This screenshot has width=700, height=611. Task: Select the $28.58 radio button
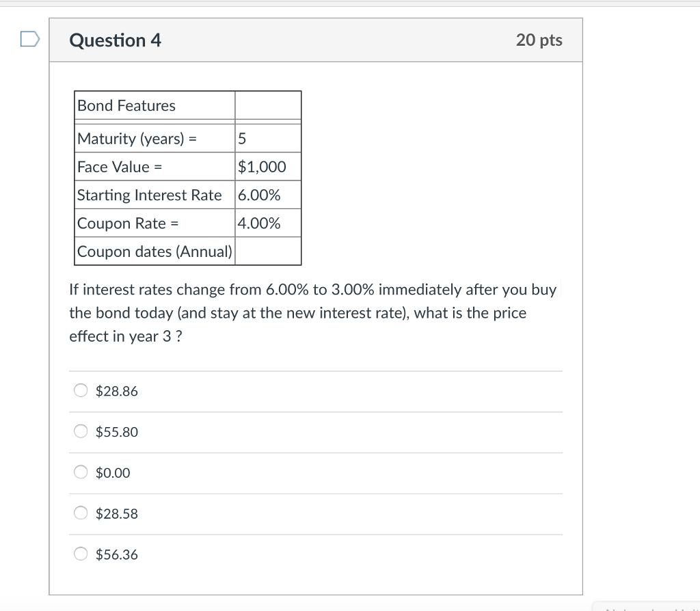pyautogui.click(x=80, y=513)
